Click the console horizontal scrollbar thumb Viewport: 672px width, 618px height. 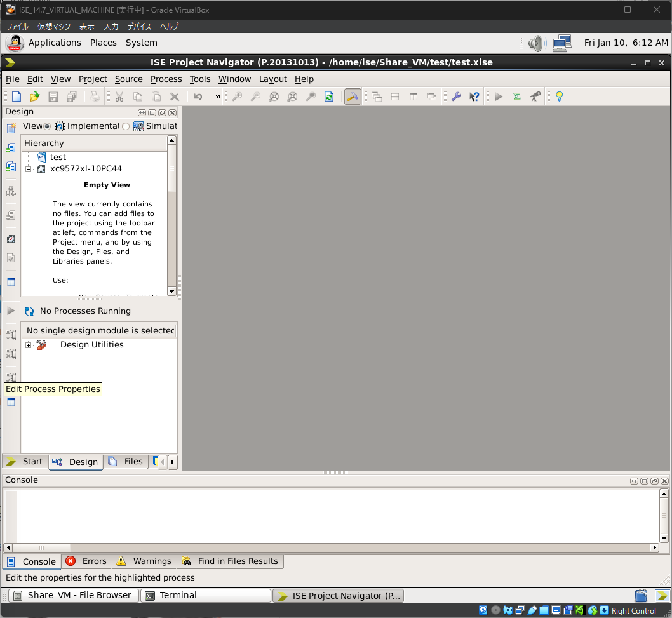coord(42,547)
